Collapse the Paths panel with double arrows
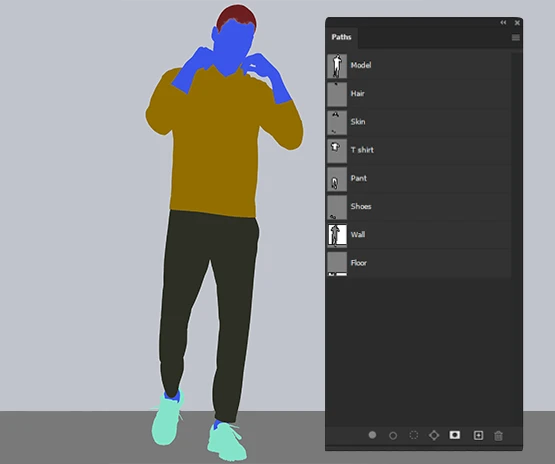Viewport: 555px width, 464px height. [x=503, y=23]
